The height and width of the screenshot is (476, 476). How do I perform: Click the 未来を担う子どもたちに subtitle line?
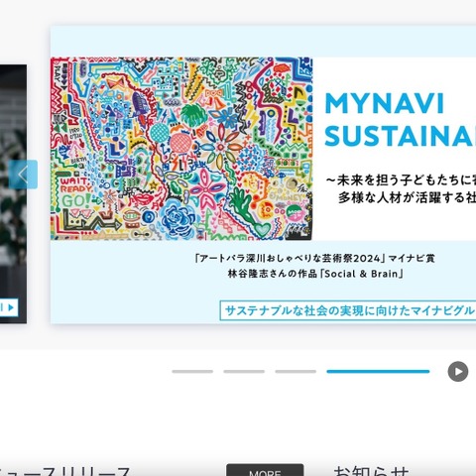401,180
